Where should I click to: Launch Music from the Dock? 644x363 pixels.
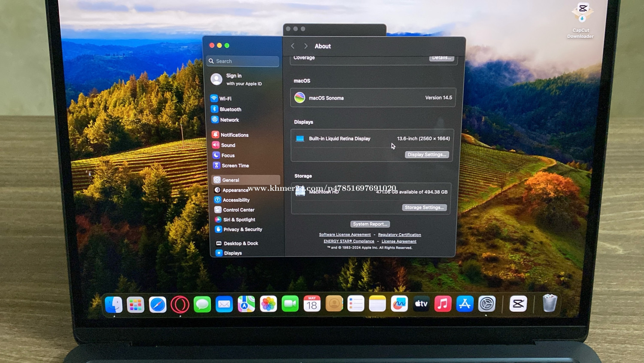pos(443,304)
